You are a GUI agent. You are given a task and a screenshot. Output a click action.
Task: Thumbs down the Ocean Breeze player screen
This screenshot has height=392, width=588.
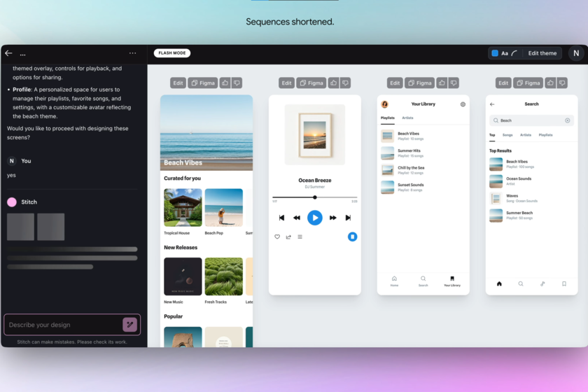coord(345,83)
